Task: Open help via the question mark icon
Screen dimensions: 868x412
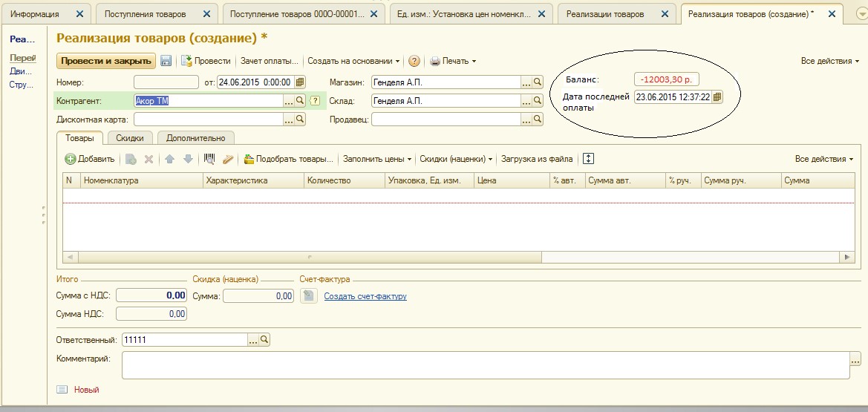Action: [414, 61]
